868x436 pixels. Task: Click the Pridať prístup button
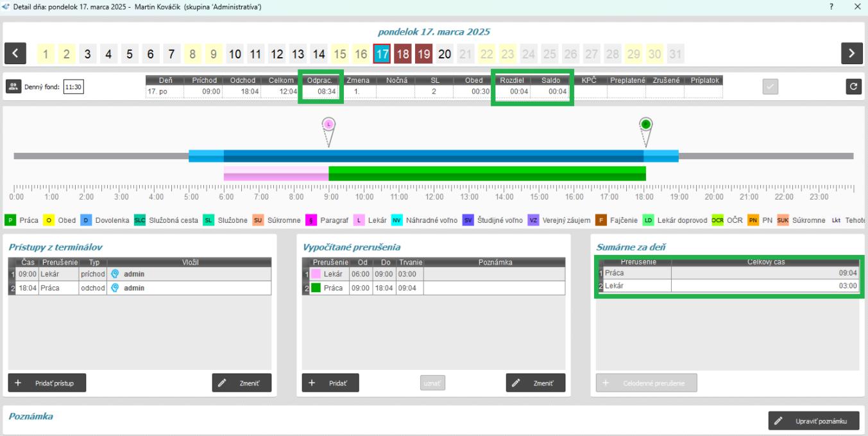[x=47, y=382]
